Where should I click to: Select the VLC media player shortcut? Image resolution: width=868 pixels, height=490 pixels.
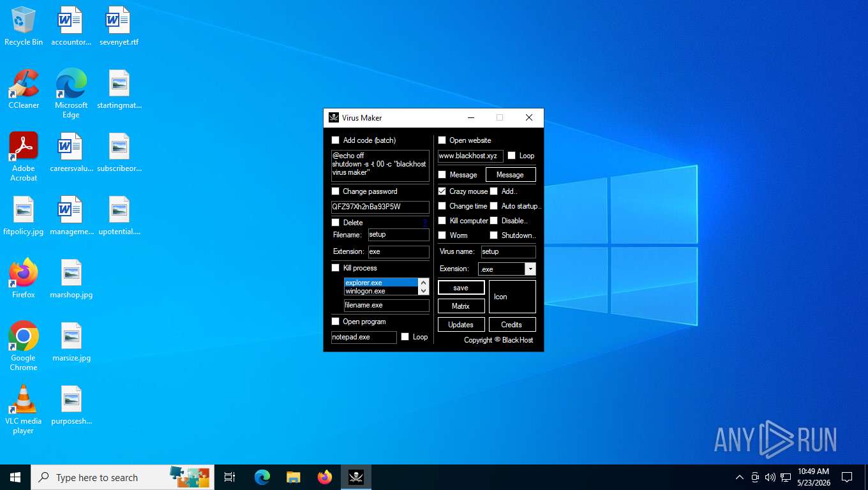(x=24, y=410)
